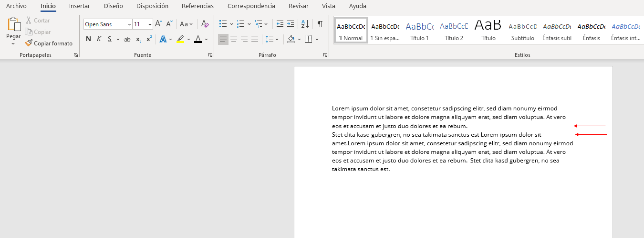Open the Ayuda tab

(x=357, y=6)
